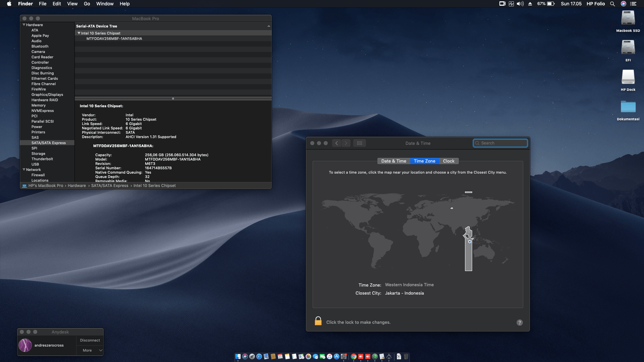Click the pane divider handle in System Information
The height and width of the screenshot is (362, 644).
[173, 99]
